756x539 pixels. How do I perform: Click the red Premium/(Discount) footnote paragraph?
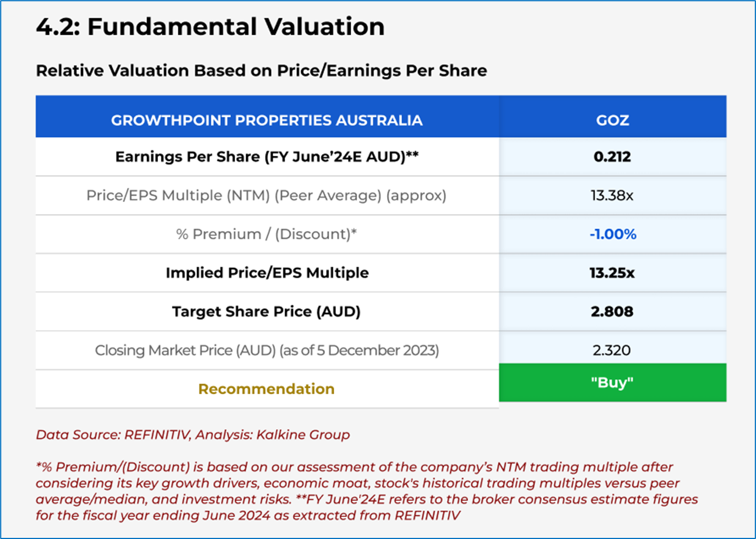coord(366,491)
